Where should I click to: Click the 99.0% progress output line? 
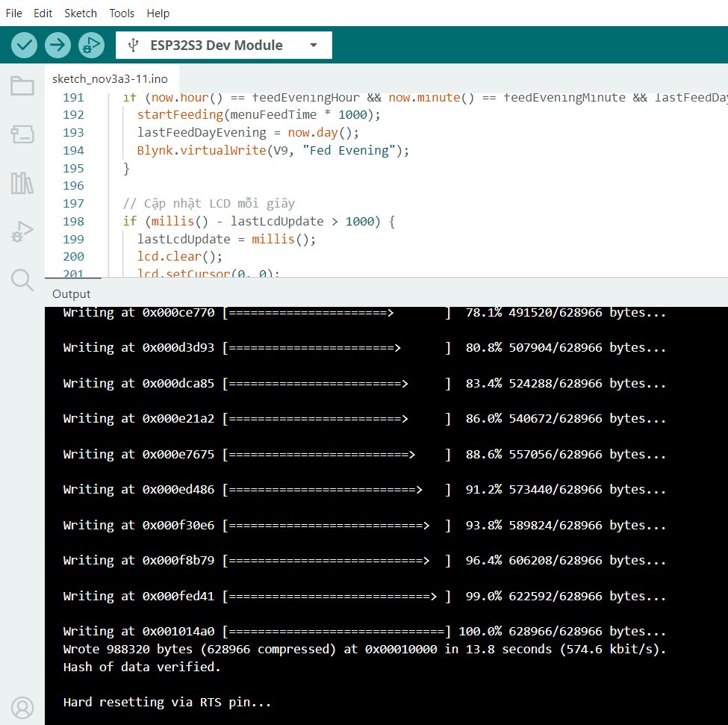point(364,597)
